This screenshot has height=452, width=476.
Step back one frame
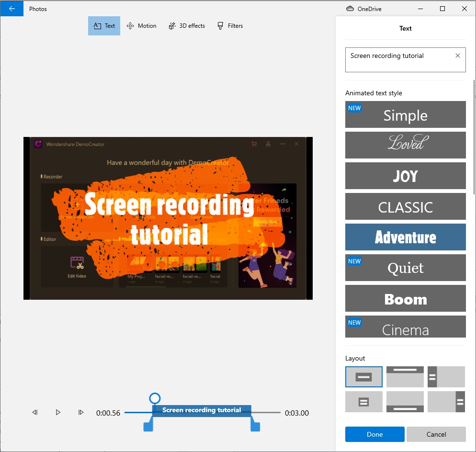coord(35,412)
